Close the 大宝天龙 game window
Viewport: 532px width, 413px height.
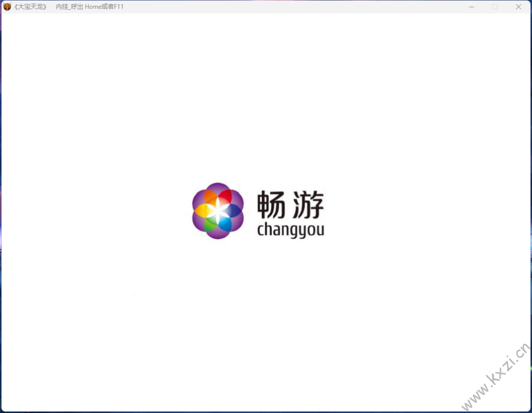[x=518, y=7]
